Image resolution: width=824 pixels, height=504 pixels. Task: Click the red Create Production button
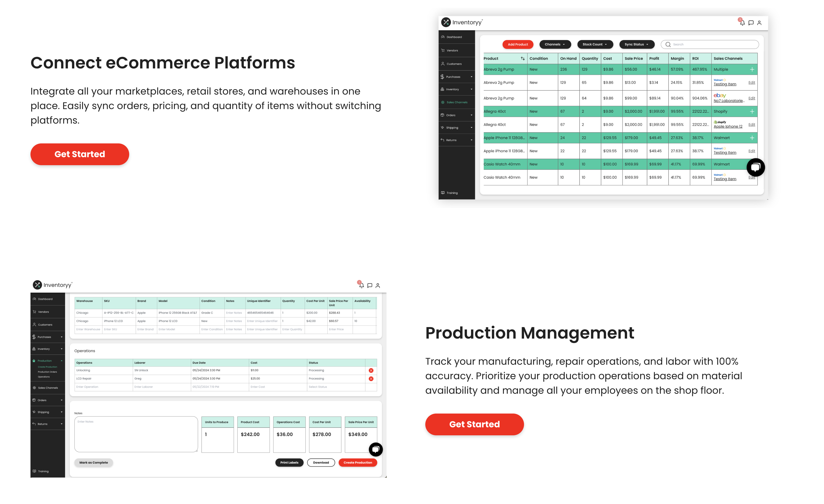(x=358, y=463)
